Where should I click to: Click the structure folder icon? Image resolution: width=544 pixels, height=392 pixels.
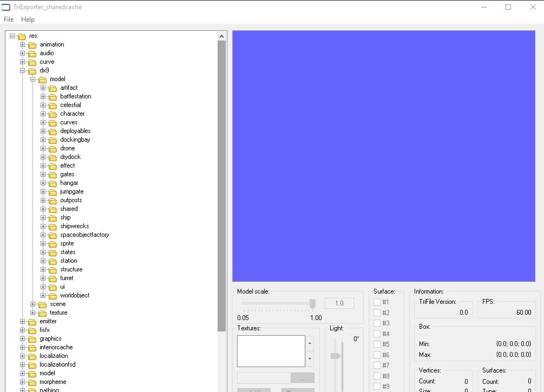click(53, 270)
